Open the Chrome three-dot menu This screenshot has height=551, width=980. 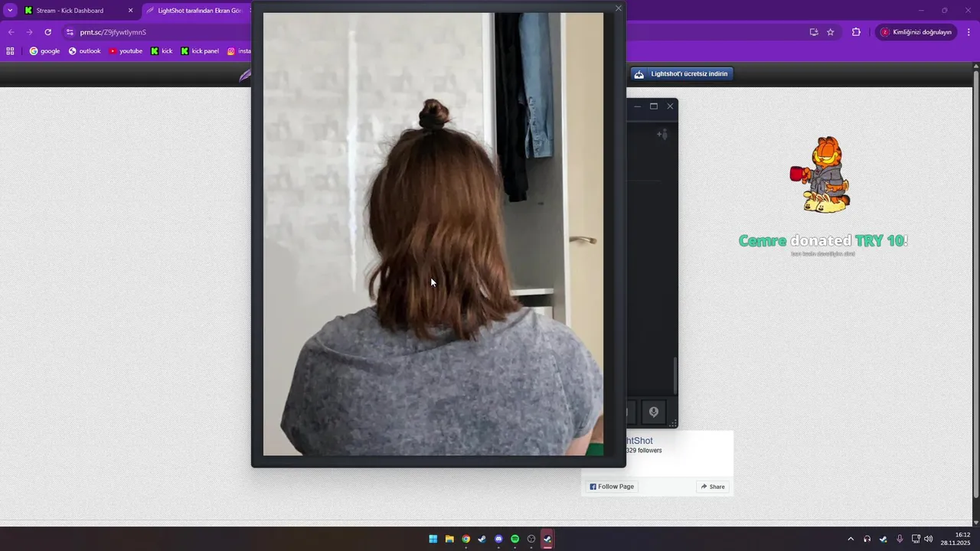(969, 32)
